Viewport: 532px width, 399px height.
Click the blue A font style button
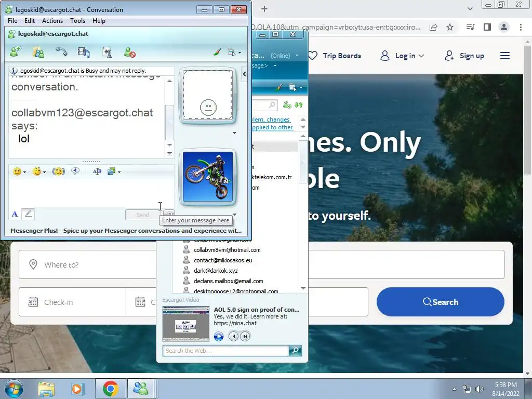click(15, 214)
